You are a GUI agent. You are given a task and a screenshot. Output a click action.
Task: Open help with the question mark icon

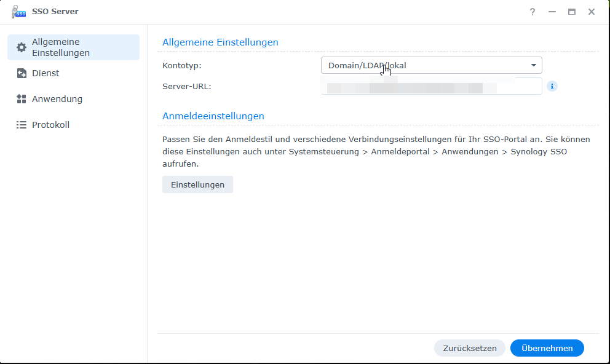tap(533, 12)
